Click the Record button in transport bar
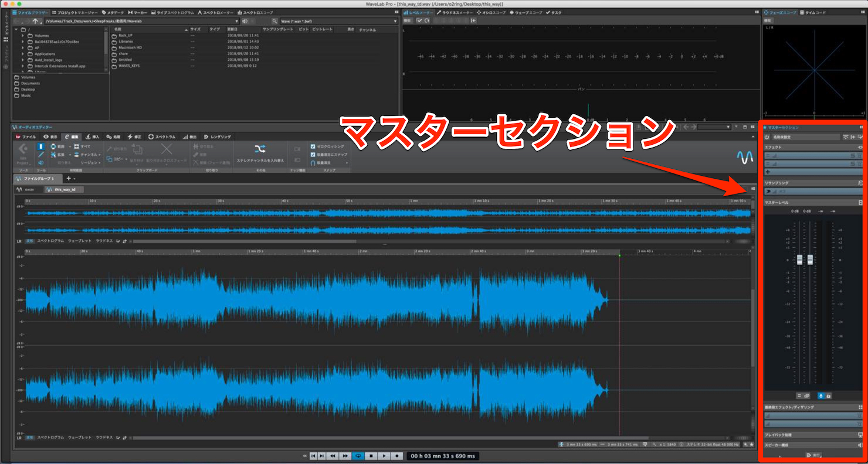 tap(397, 456)
